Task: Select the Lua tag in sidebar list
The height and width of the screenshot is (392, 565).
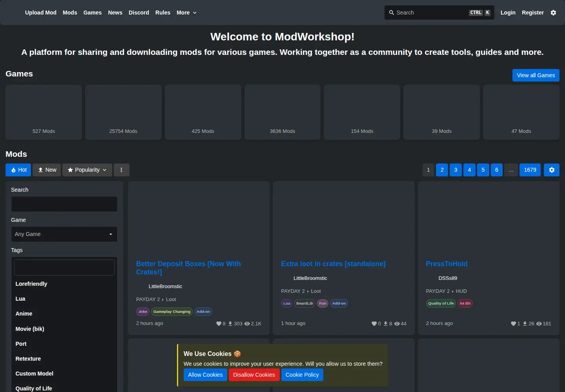Action: (64, 299)
